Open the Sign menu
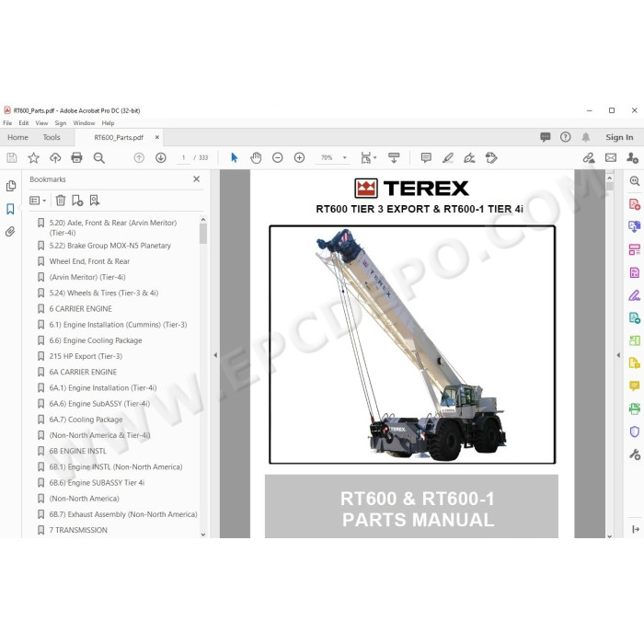 point(61,122)
